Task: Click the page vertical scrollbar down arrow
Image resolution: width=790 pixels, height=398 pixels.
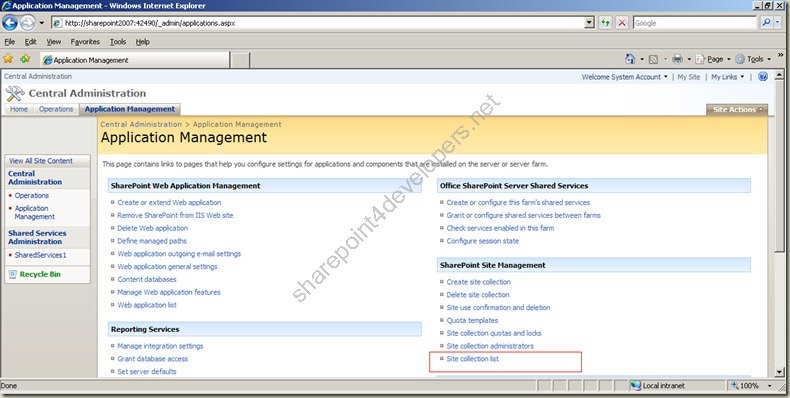Action: click(x=779, y=372)
